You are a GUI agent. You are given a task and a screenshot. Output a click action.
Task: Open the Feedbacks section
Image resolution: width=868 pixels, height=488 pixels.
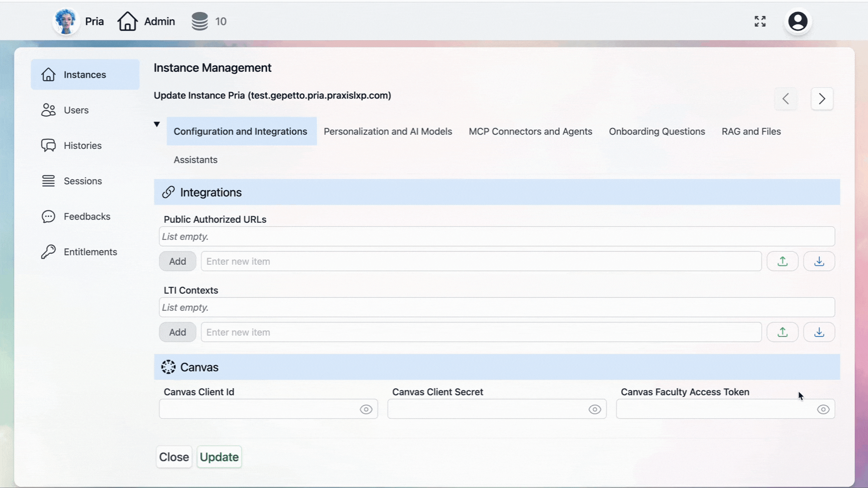(x=88, y=216)
